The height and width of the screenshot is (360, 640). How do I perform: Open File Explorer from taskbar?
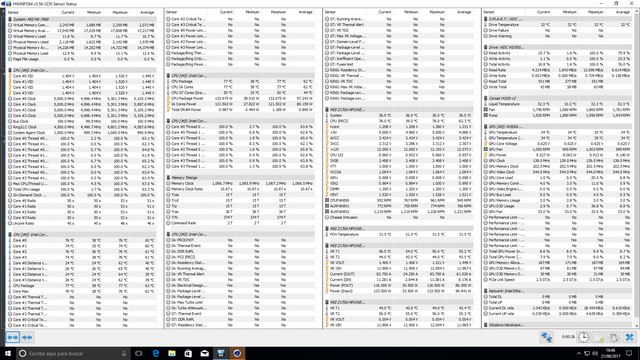pyautogui.click(x=172, y=353)
